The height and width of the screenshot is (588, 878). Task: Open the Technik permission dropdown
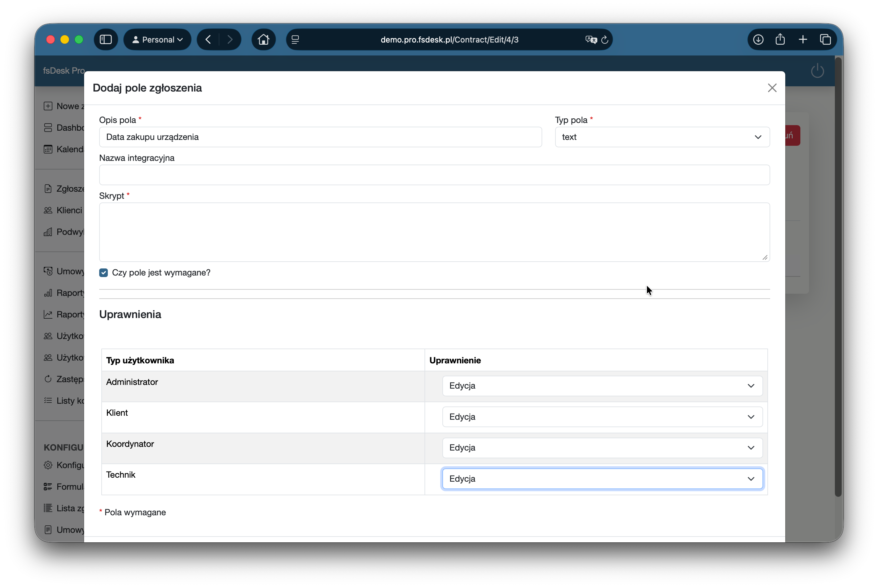click(602, 479)
